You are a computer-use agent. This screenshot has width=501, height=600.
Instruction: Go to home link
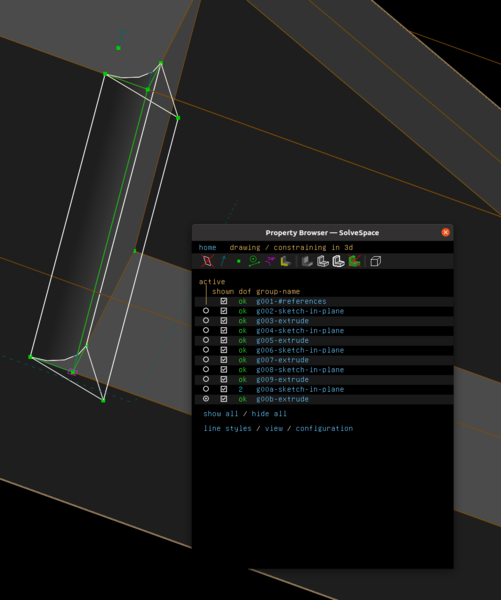207,248
